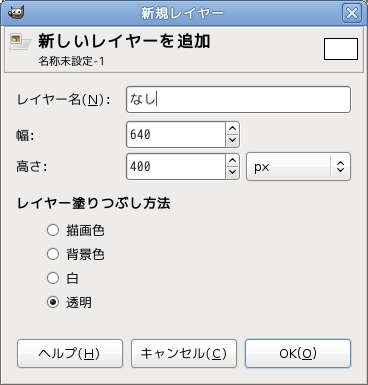Select the 透明 fill radio option
Image resolution: width=368 pixels, height=385 pixels.
(x=53, y=302)
